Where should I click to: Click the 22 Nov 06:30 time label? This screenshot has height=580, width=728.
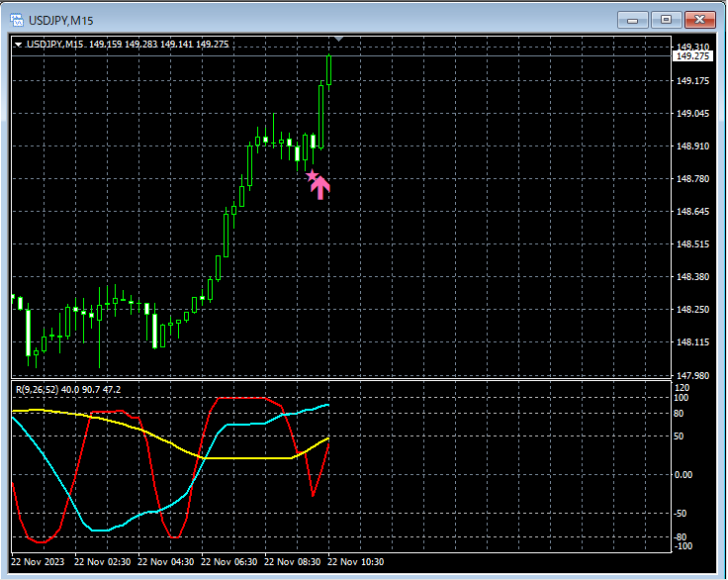point(228,561)
